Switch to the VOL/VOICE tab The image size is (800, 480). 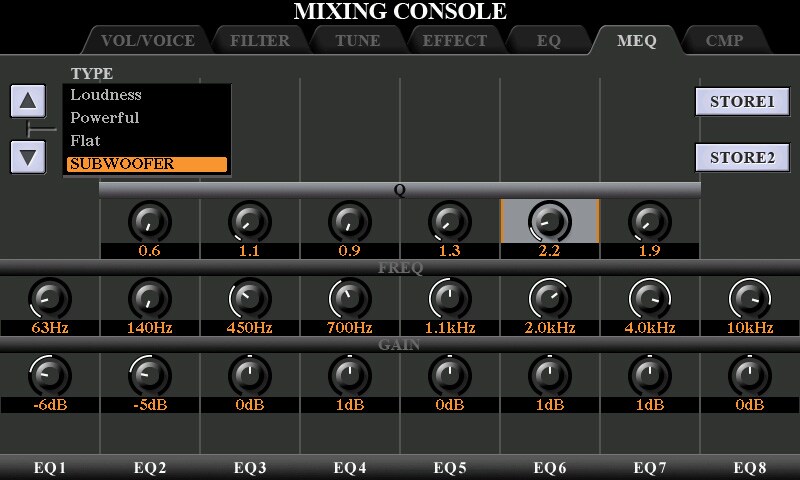pyautogui.click(x=147, y=41)
